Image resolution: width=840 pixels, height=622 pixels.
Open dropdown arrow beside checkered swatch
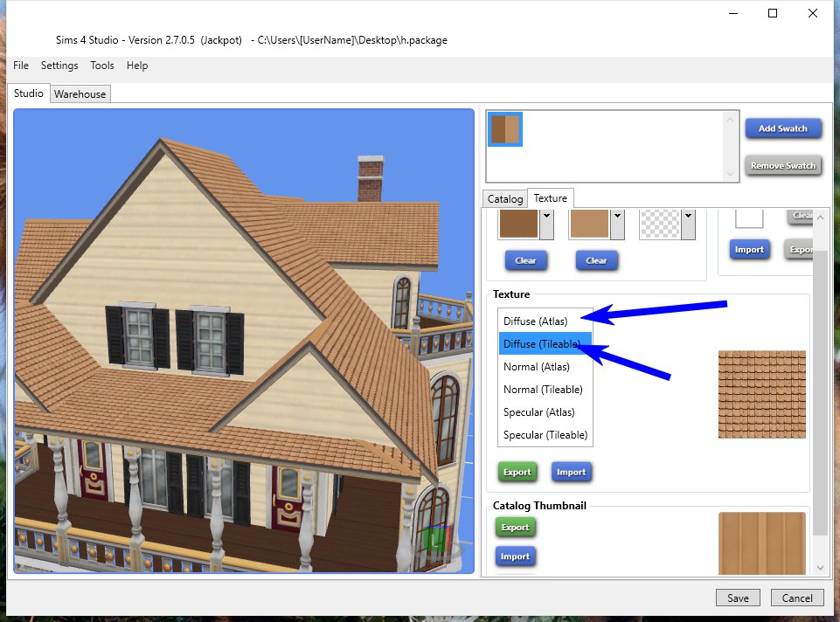coord(689,224)
